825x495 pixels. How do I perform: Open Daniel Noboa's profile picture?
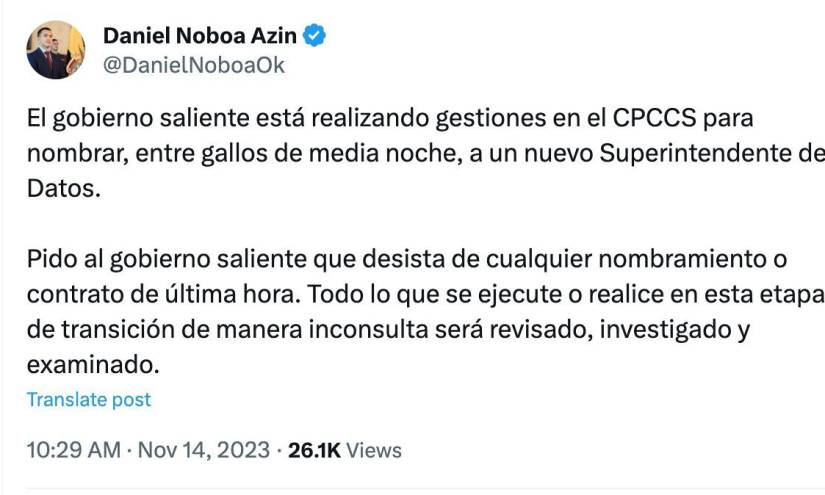coord(55,50)
